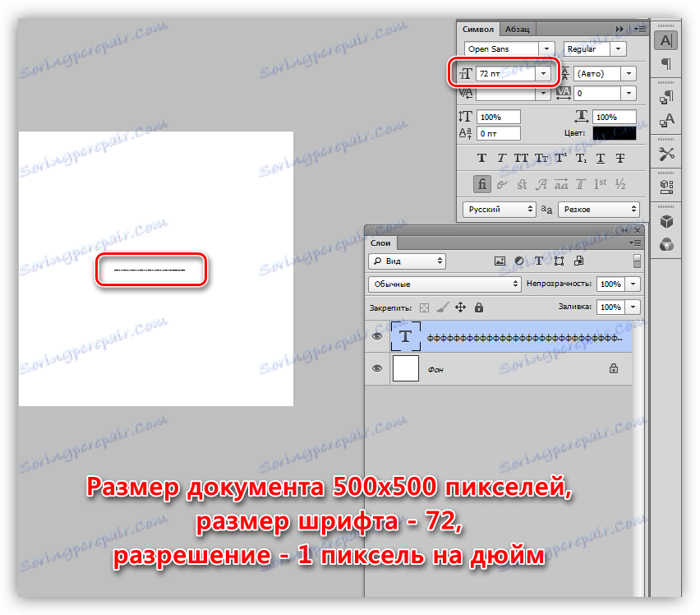Select the Слои tab
Image resolution: width=700 pixels, height=615 pixels.
pyautogui.click(x=380, y=243)
